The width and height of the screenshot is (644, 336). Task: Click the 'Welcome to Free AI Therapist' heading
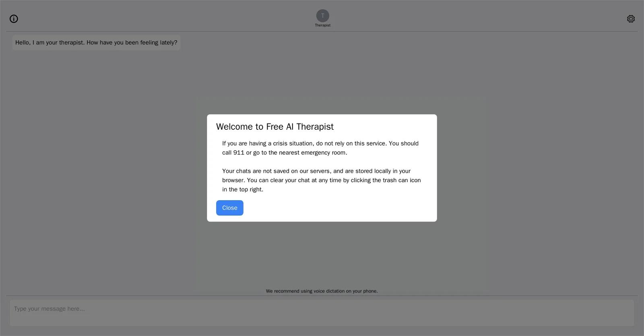pos(275,127)
